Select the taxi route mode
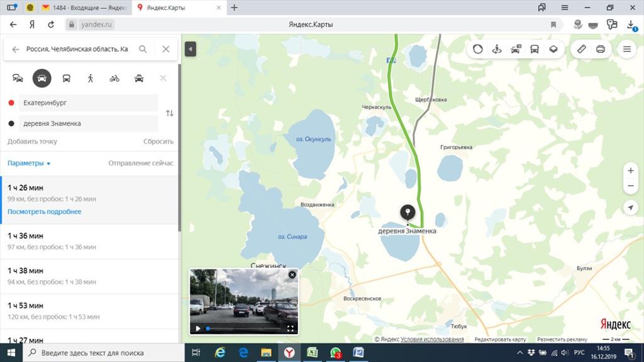644x362 pixels. pos(139,78)
